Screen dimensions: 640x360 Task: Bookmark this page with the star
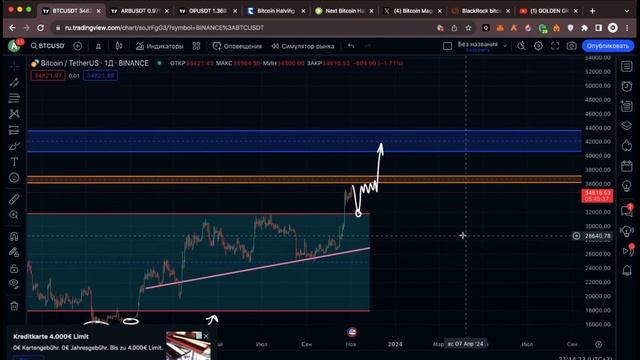468,28
